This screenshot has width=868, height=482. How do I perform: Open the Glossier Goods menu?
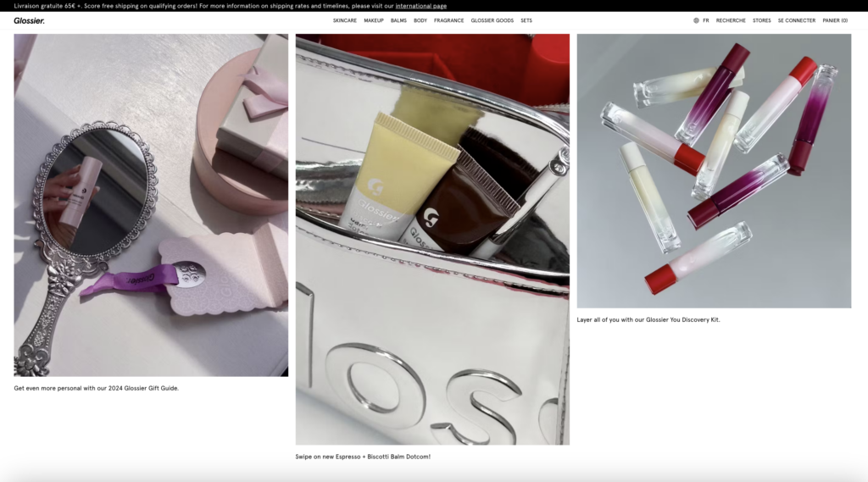coord(492,20)
